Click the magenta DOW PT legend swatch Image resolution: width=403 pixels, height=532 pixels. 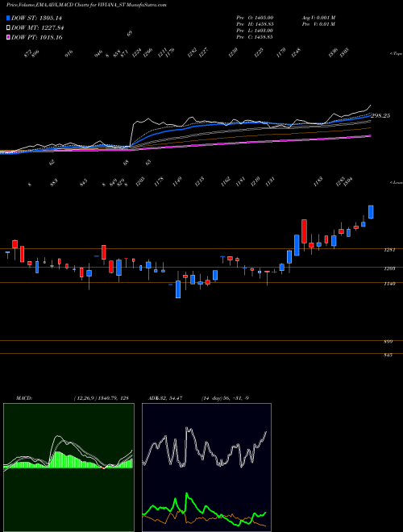click(x=9, y=37)
